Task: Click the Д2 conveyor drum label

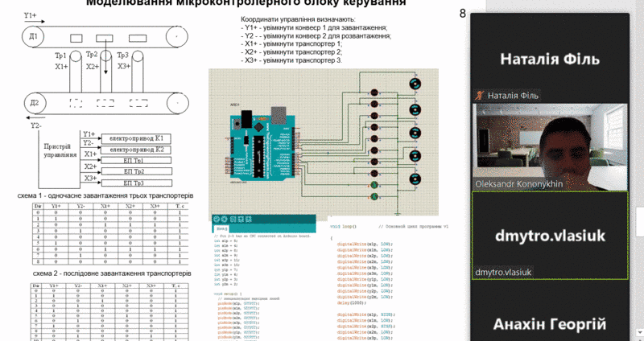Action: click(35, 103)
